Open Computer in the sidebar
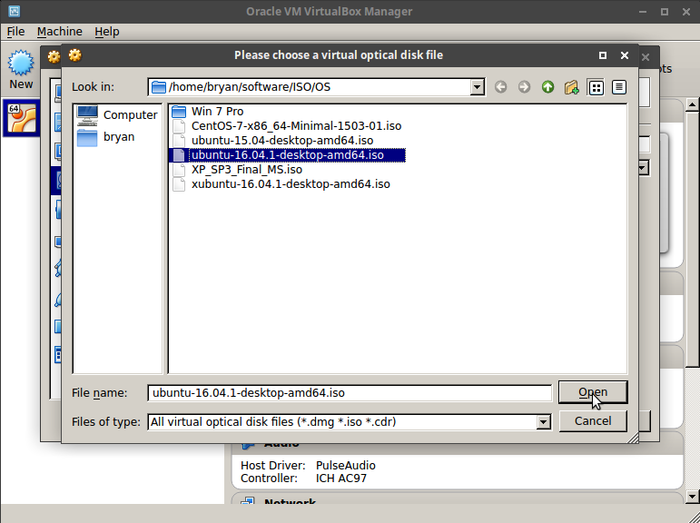The width and height of the screenshot is (700, 523). (117, 115)
